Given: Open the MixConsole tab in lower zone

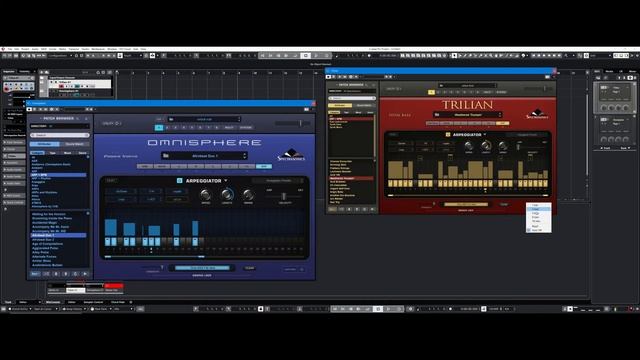Looking at the screenshot, I should tap(53, 302).
